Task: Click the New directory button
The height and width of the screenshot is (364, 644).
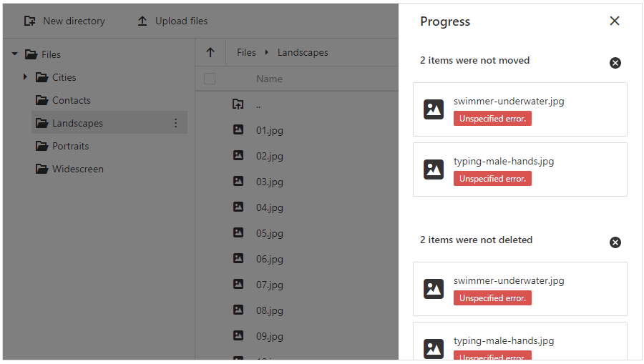Action: [x=64, y=21]
